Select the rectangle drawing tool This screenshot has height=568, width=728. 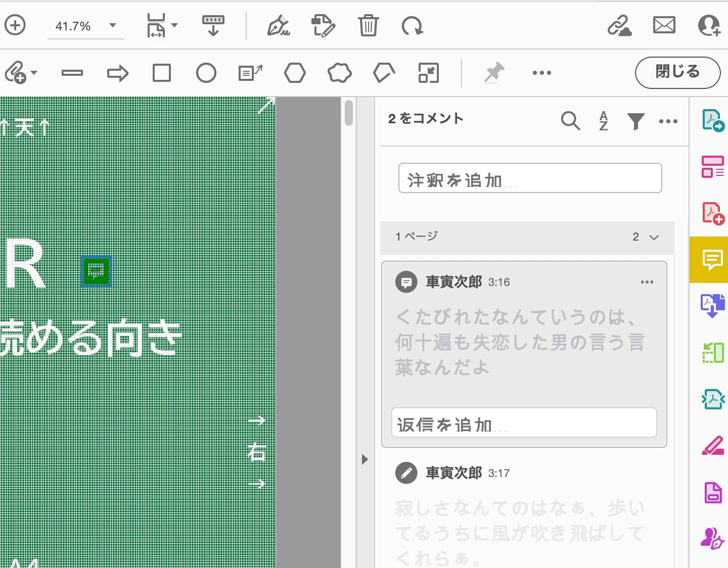pos(162,73)
